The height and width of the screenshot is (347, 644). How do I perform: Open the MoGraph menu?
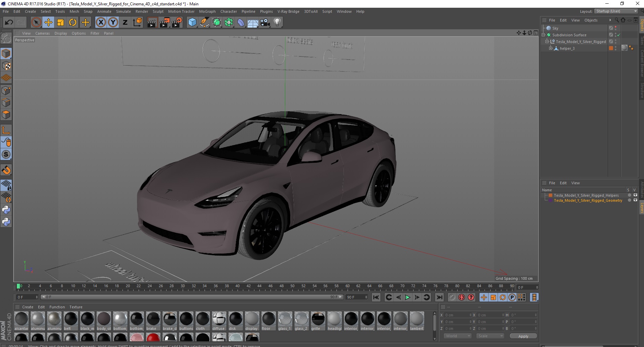(x=207, y=11)
